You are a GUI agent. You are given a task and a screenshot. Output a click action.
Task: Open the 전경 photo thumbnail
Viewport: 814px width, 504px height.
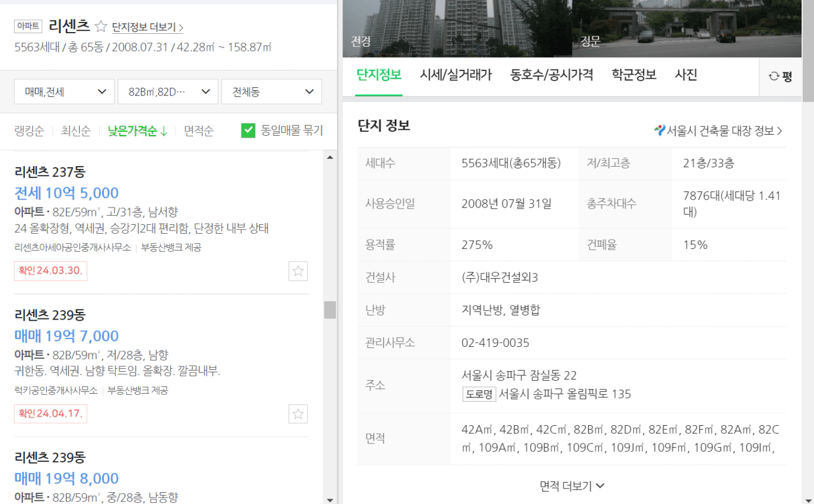(457, 28)
